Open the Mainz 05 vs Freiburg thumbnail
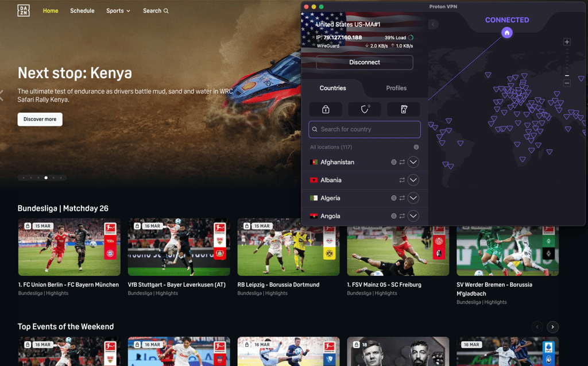This screenshot has width=588, height=366. coord(398,251)
